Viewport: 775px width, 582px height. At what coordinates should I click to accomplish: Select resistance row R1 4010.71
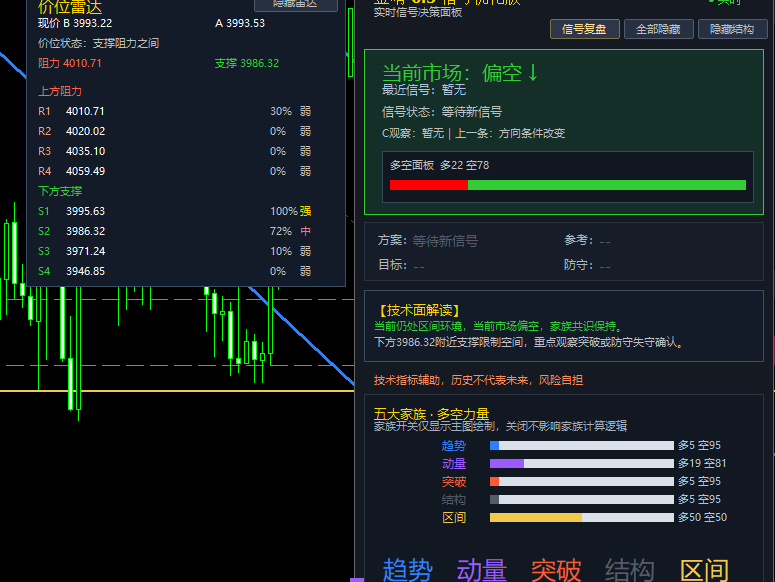click(175, 111)
